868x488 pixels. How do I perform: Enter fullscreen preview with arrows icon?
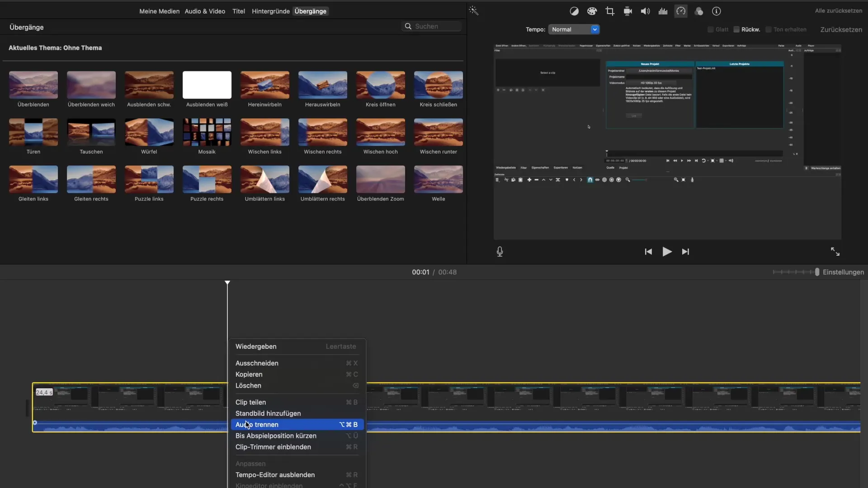point(835,252)
